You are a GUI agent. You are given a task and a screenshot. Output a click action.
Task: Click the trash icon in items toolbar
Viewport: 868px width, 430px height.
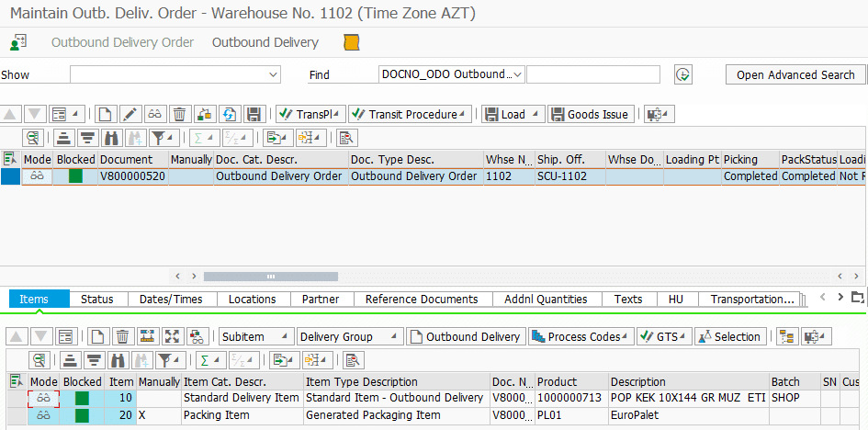point(121,336)
